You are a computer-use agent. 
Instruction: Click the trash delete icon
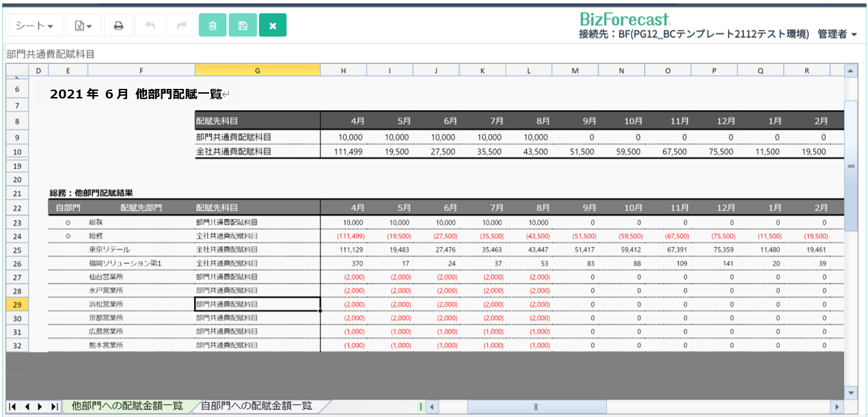pos(213,26)
